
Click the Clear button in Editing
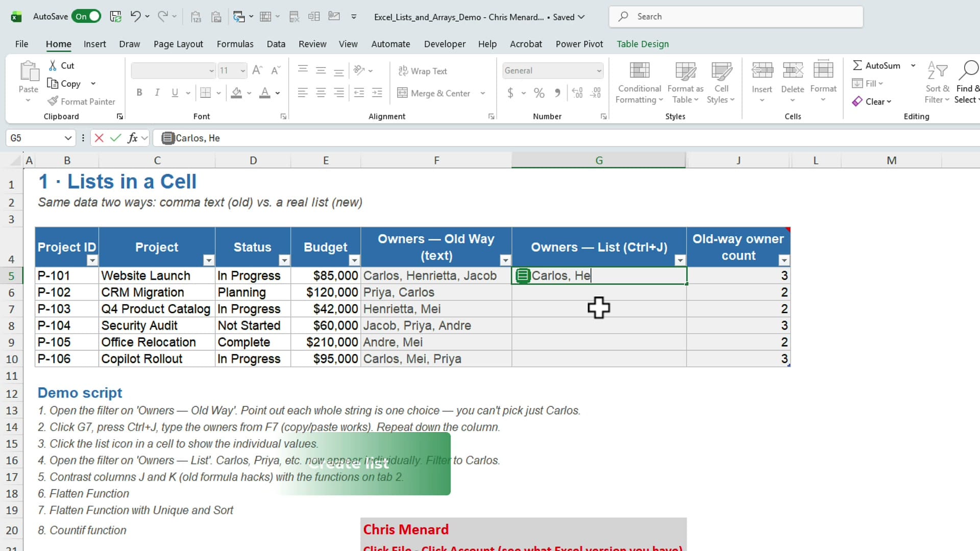tap(872, 102)
